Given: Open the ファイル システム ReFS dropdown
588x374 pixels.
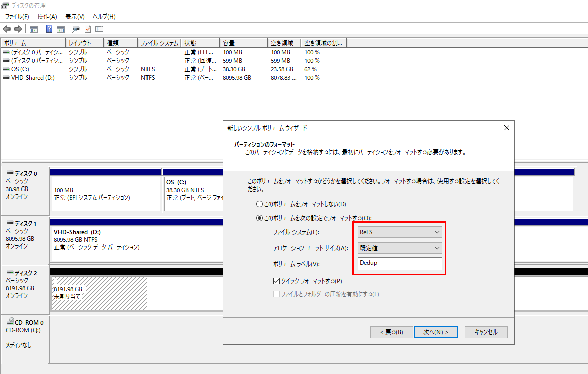Looking at the screenshot, I should (400, 232).
